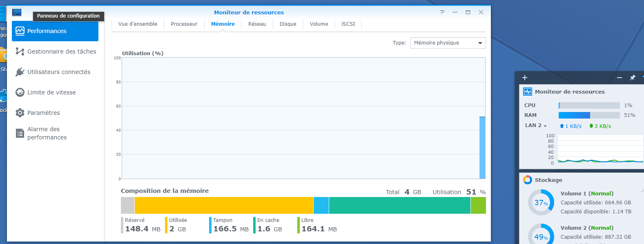Open Limite de vitesse section

pos(51,92)
